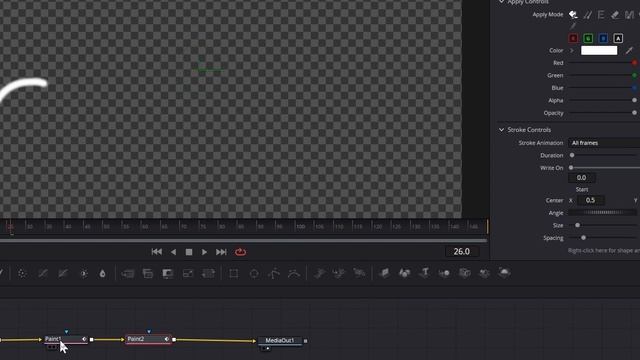Add a Resize tool from toolbar
Screen dimensions: 640x360
click(x=188, y=273)
